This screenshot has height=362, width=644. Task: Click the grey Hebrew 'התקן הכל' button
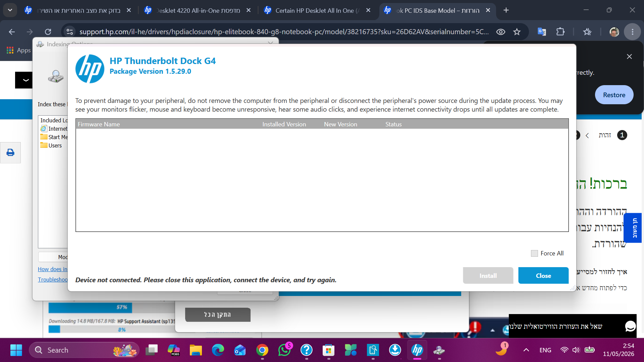pos(218,314)
